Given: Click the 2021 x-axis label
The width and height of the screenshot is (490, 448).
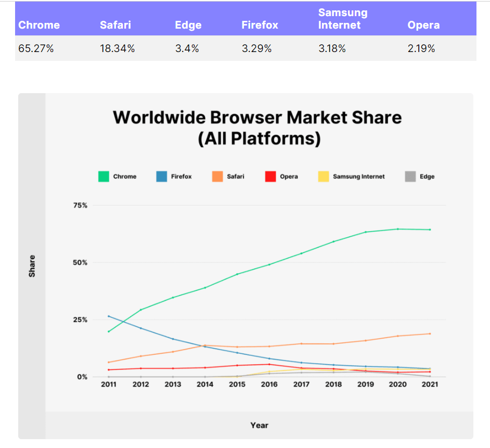Looking at the screenshot, I should pyautogui.click(x=430, y=385).
